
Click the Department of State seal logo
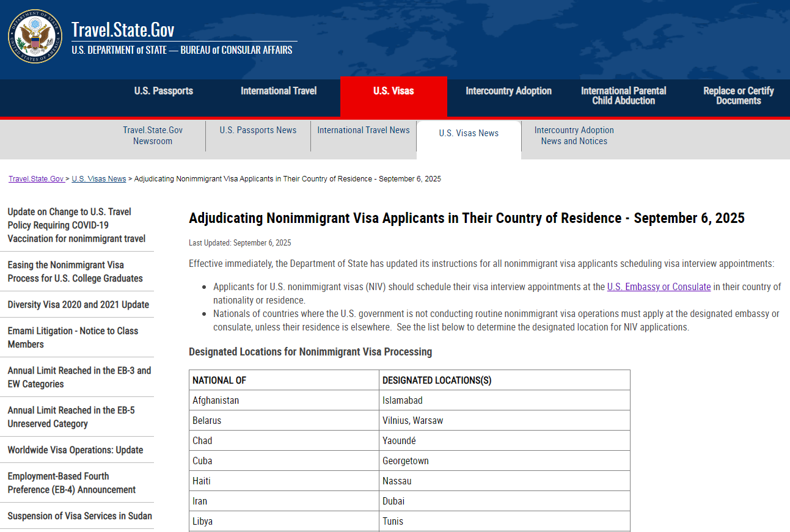pyautogui.click(x=35, y=36)
